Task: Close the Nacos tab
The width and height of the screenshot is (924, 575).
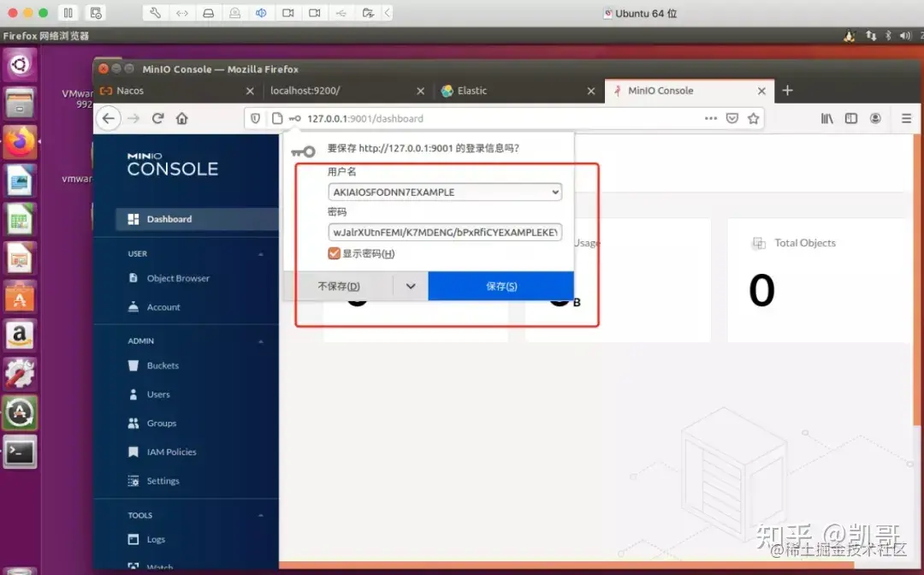Action: coord(250,91)
